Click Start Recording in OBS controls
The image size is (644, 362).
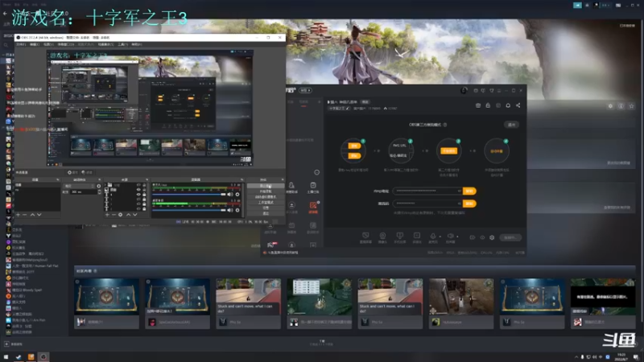coord(266,191)
